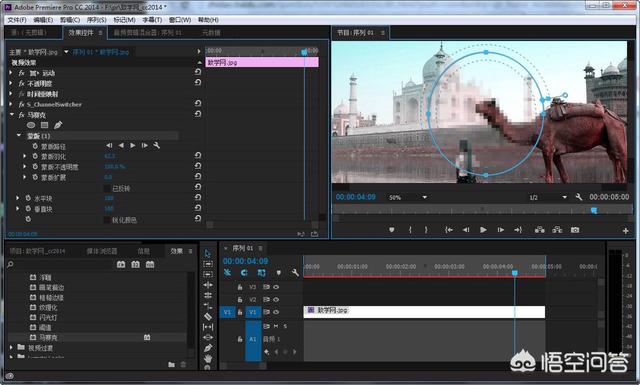Screen dimensions: 640x385
Task: Open mask tracking method wrench options
Action: (156, 145)
